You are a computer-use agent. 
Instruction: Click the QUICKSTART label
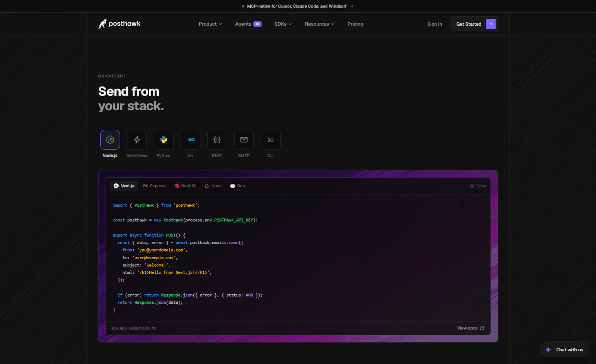[x=112, y=76]
